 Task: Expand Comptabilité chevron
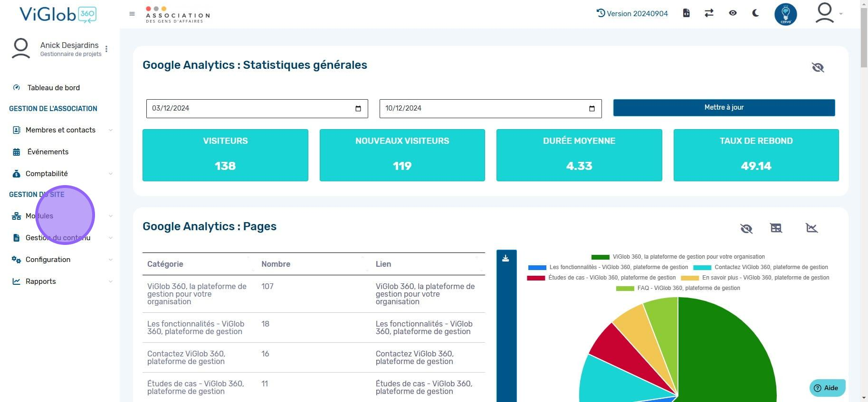[x=111, y=174]
